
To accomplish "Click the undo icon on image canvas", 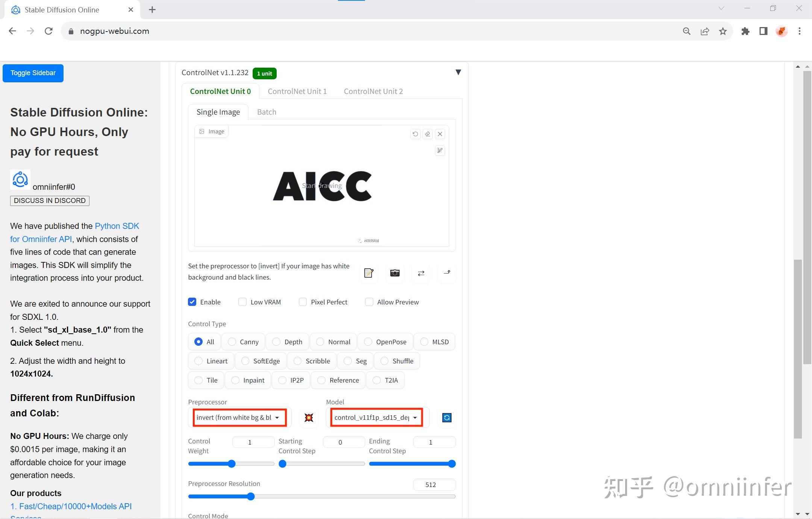I will (415, 134).
